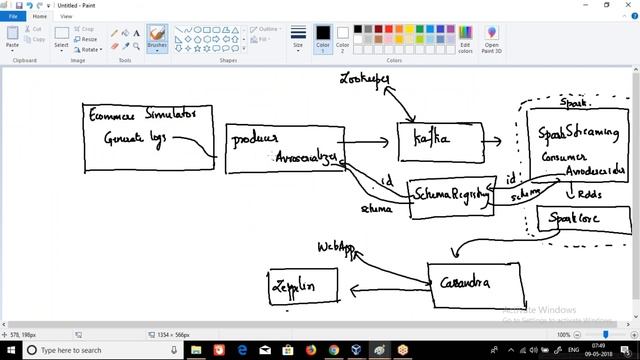Open Paint 3D
Screen dimensions: 640x360
pyautogui.click(x=491, y=39)
